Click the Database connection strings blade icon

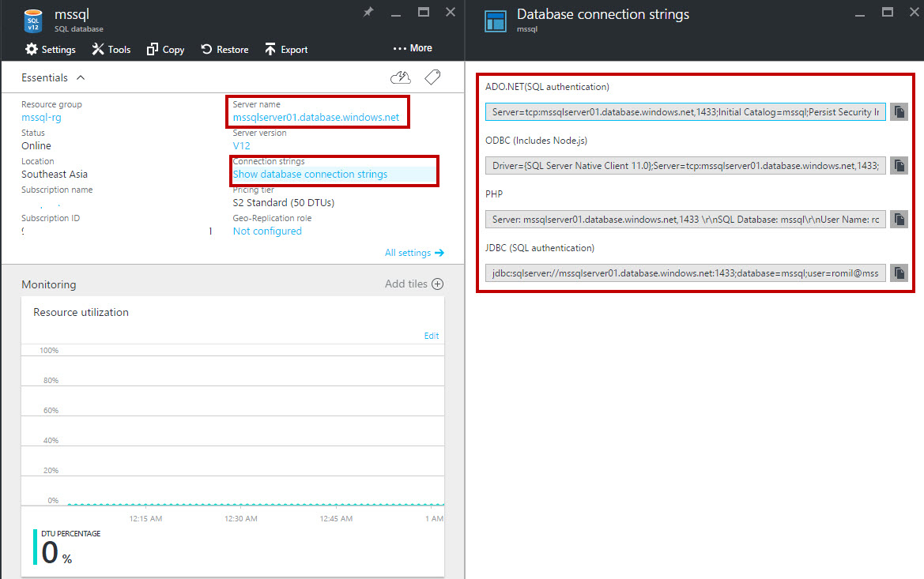click(495, 21)
